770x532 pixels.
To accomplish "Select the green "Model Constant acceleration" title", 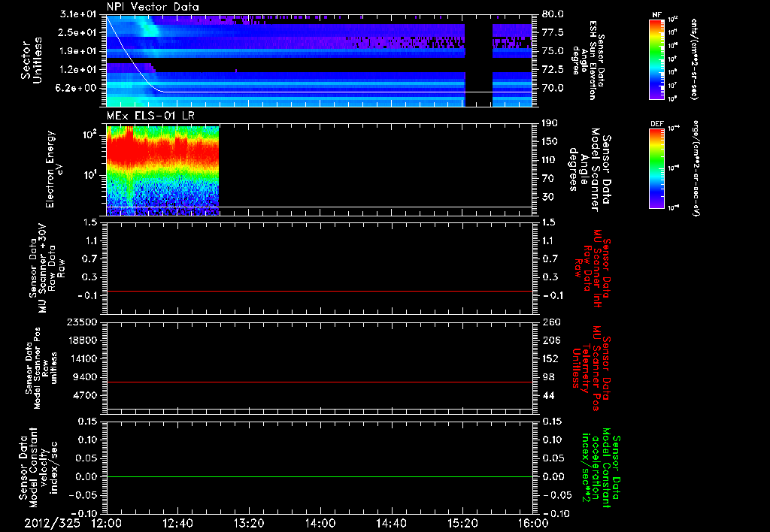I will [601, 467].
